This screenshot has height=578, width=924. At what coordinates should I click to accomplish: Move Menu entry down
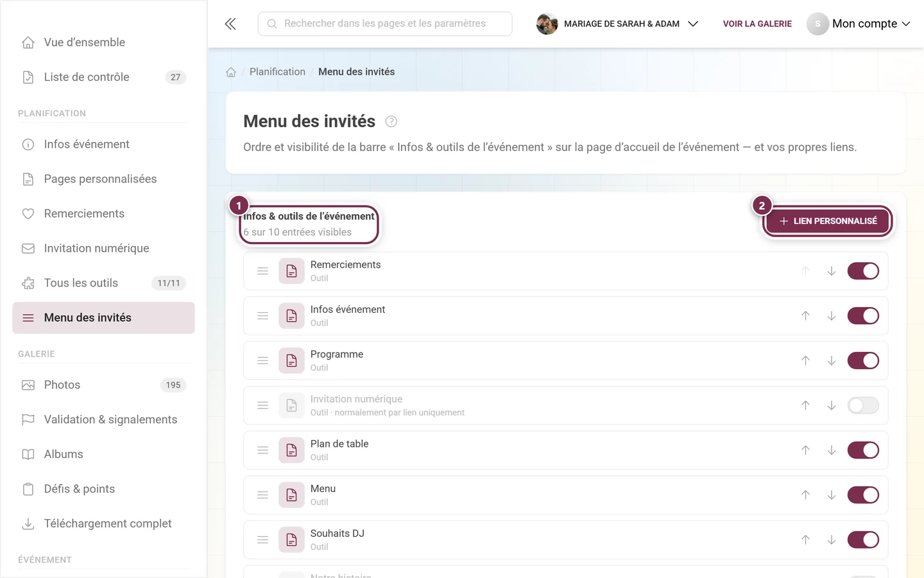point(831,495)
